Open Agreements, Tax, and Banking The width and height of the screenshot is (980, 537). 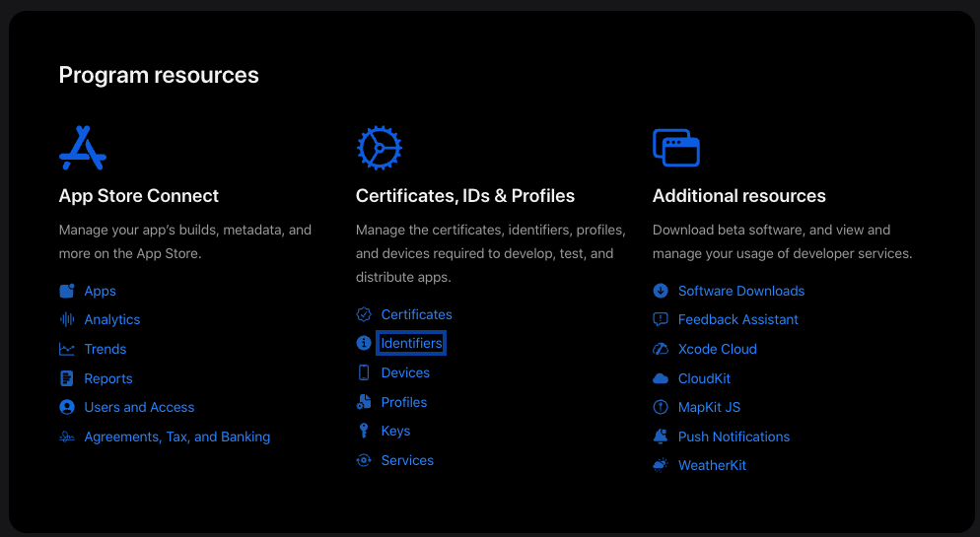click(x=177, y=436)
